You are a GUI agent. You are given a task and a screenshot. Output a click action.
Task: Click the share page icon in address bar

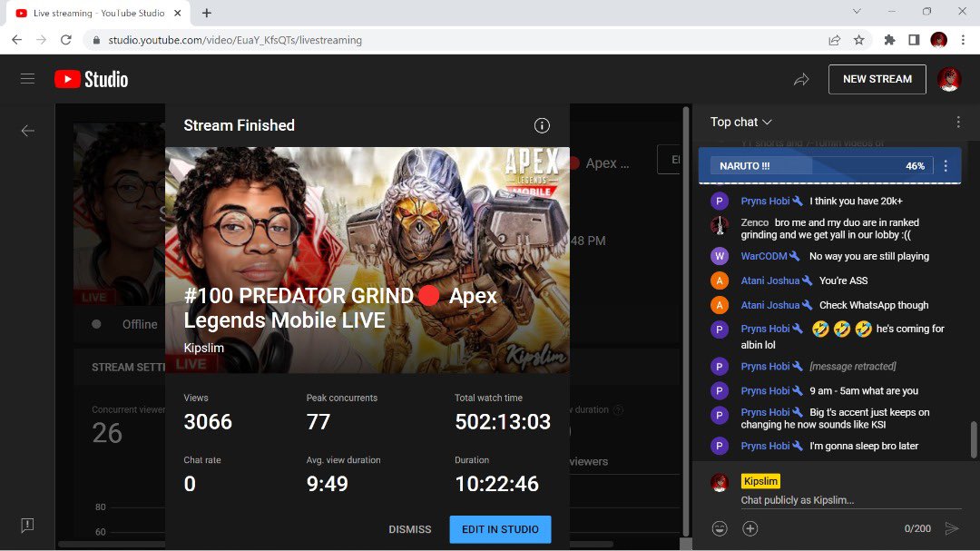tap(835, 40)
